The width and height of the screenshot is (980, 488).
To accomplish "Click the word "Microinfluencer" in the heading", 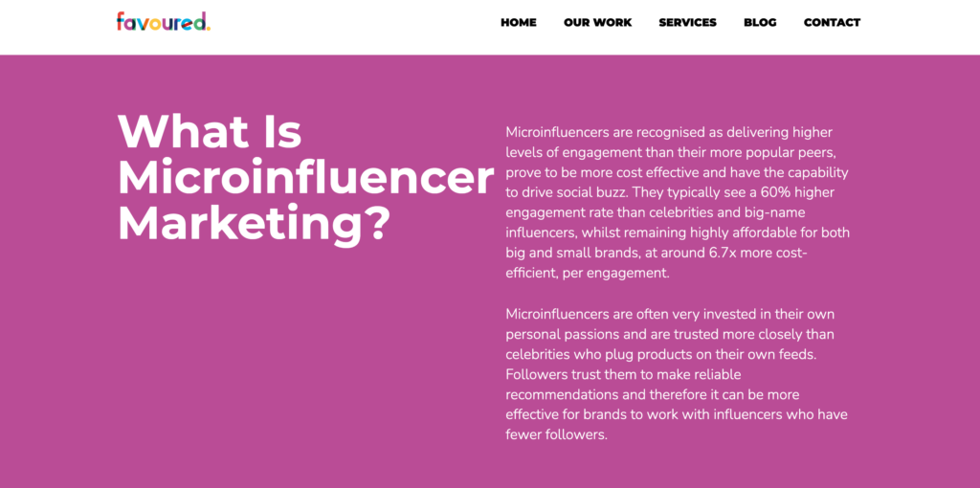I will tap(305, 178).
